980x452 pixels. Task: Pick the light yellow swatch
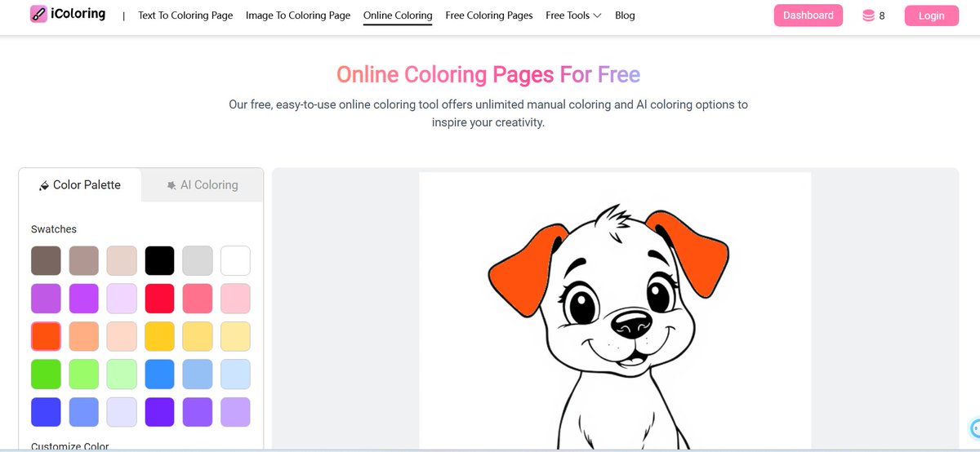coord(198,336)
